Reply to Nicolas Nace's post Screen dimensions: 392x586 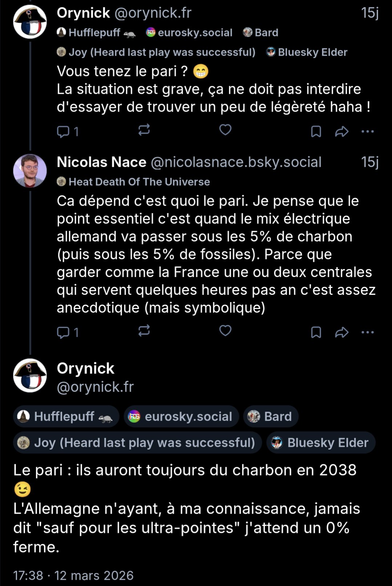click(x=63, y=332)
